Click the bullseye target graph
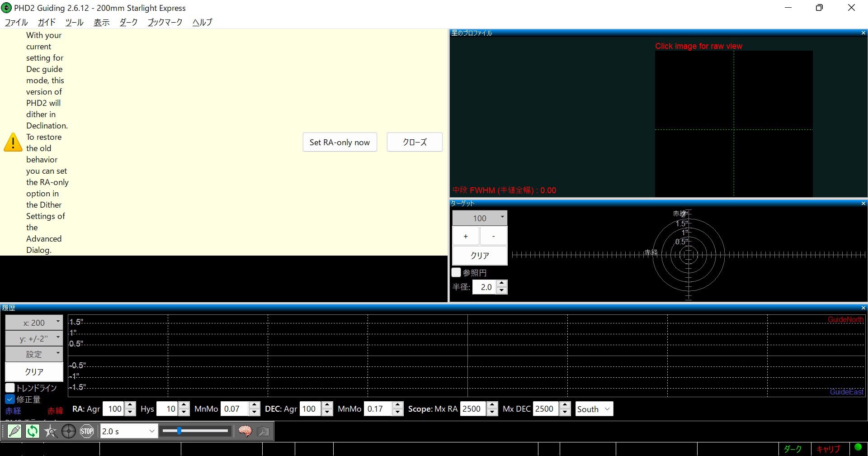Screen dimensions: 868x456 click(689, 255)
